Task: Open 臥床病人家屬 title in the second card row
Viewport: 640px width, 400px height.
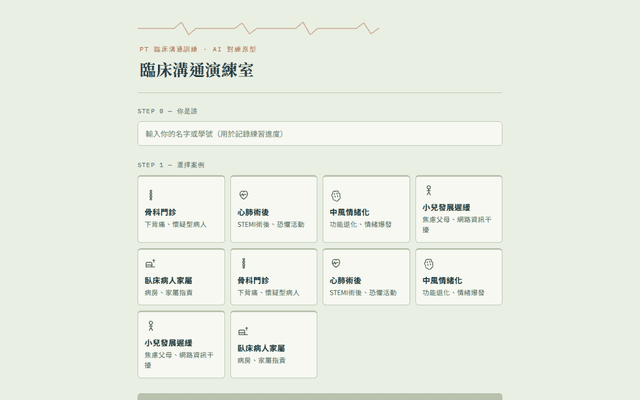Action: (x=168, y=280)
